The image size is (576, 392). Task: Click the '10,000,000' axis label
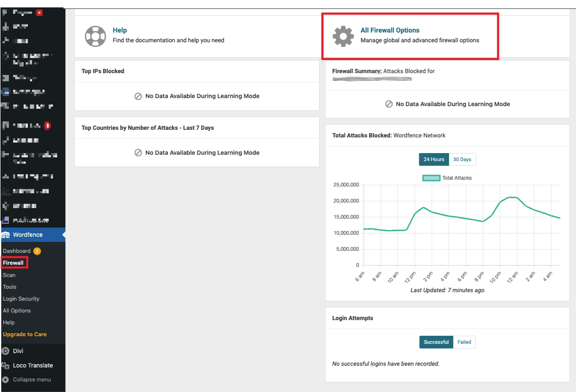[346, 233]
